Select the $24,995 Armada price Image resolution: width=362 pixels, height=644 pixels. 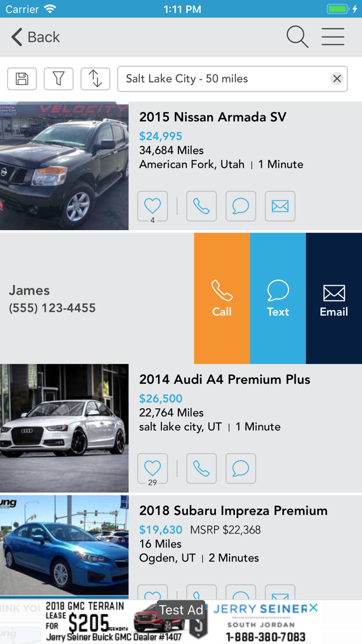click(x=160, y=136)
